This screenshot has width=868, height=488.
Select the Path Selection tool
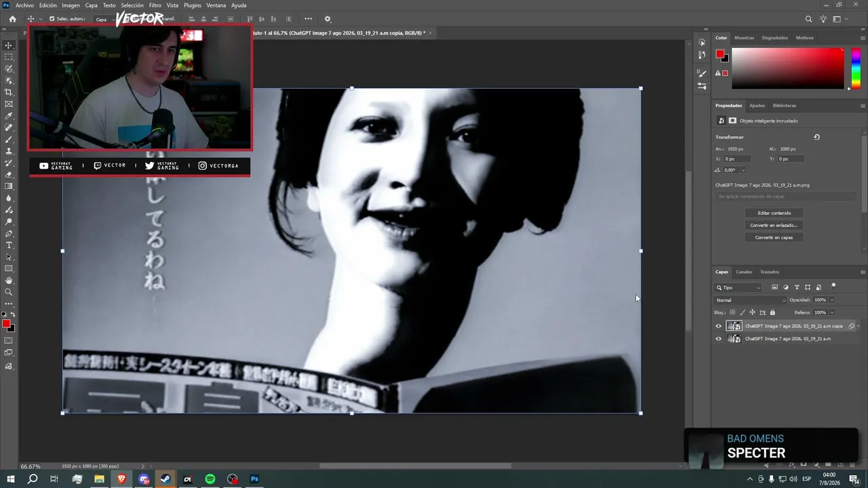[x=9, y=257]
